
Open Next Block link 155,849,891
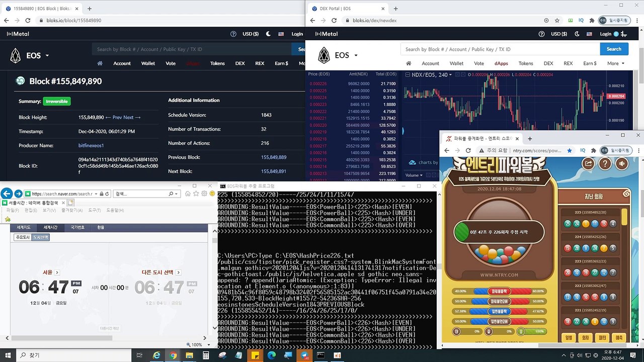(274, 171)
